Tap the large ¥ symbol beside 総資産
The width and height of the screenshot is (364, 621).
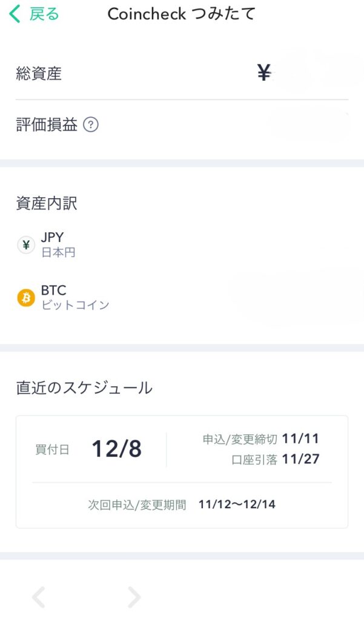pyautogui.click(x=263, y=73)
